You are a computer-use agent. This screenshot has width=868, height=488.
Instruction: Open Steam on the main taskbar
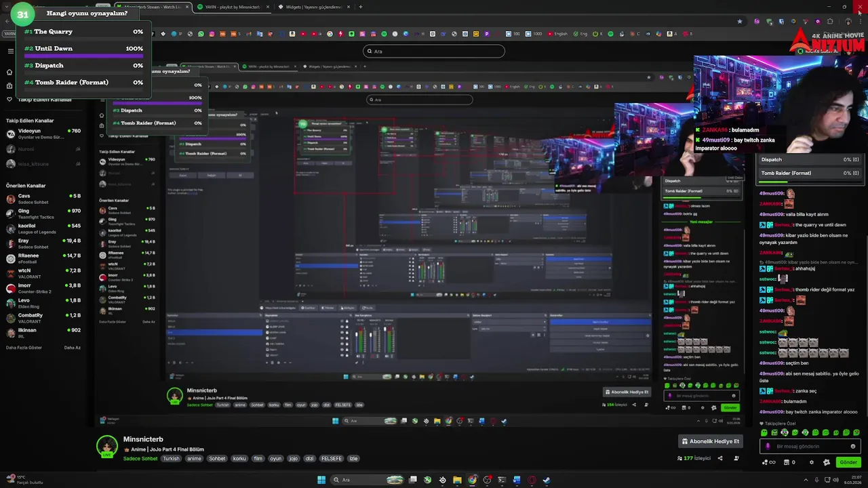point(547,480)
